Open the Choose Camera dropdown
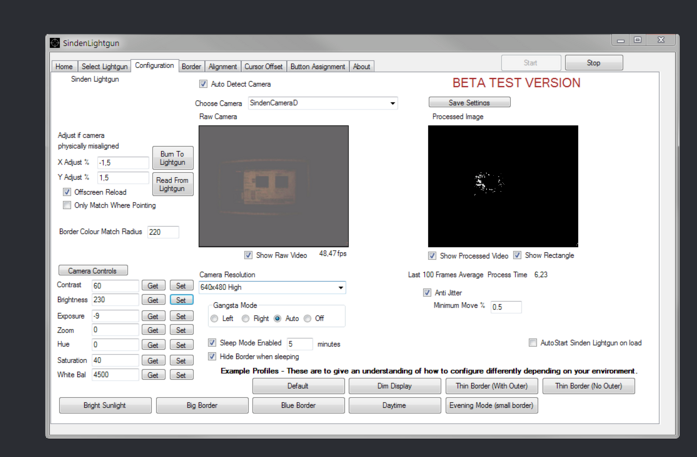This screenshot has height=457, width=697. click(323, 103)
